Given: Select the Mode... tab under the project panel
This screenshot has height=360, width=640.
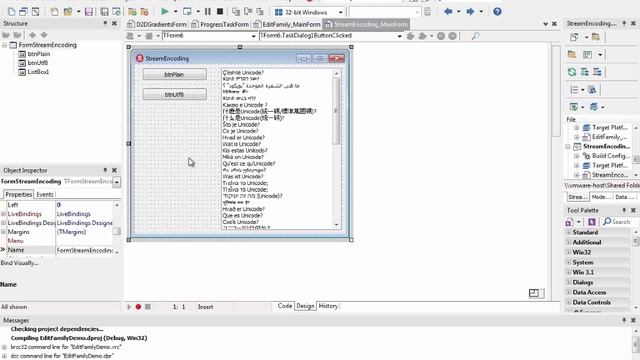Looking at the screenshot, I should click(600, 197).
